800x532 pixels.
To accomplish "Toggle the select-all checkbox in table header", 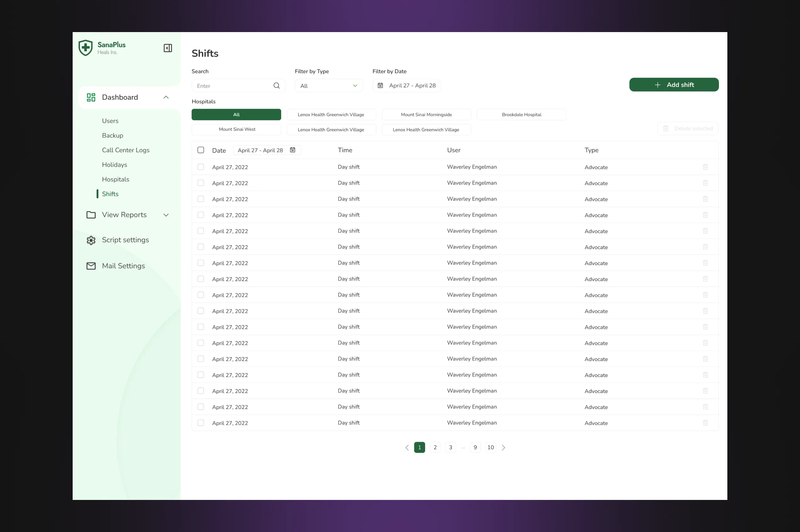I will pos(201,150).
